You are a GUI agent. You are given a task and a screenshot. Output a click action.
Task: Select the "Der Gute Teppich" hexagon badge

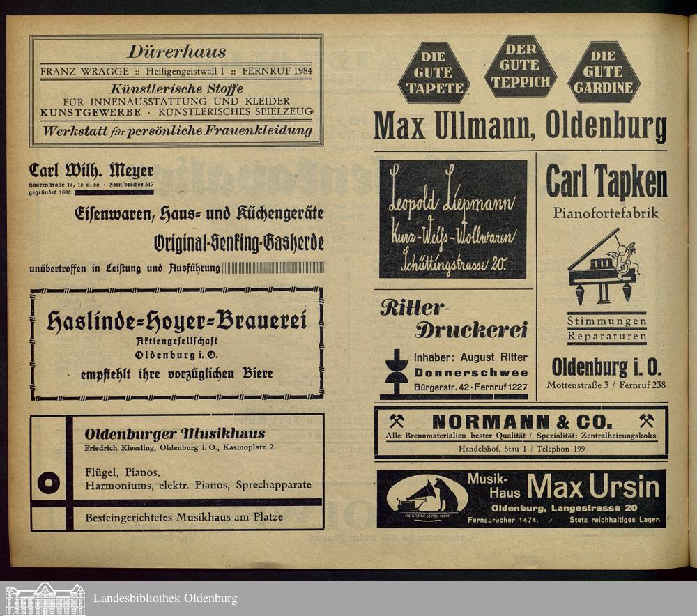pyautogui.click(x=520, y=66)
